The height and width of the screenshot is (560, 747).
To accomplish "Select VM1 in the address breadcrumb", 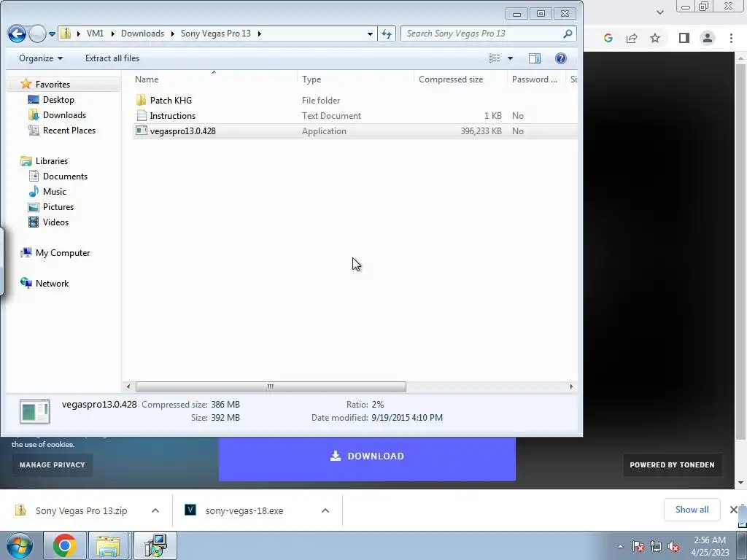I will 95,34.
